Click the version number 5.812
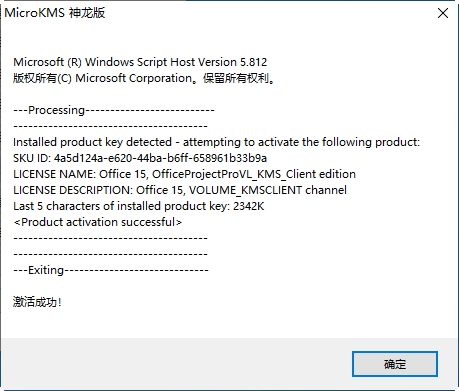Viewport: 459px width, 391px height. tap(253, 62)
